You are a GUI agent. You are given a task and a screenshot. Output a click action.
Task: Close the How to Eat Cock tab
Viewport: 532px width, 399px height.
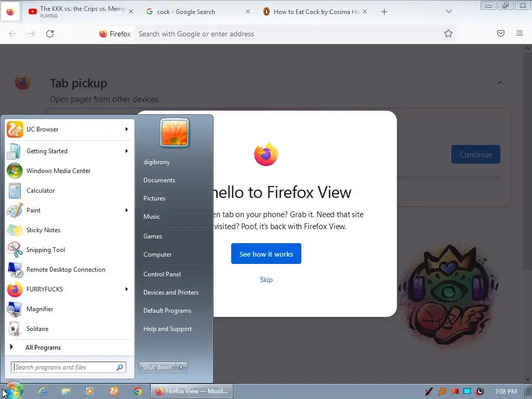click(365, 11)
